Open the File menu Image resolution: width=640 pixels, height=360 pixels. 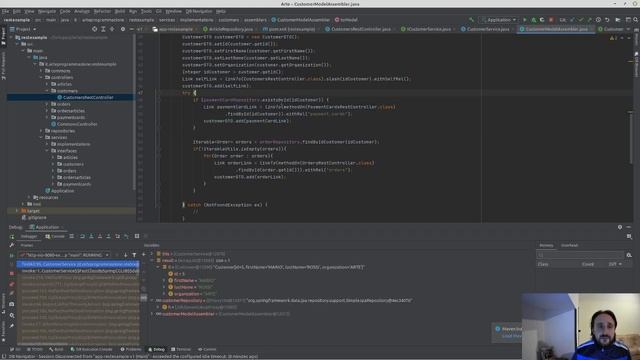tap(5, 11)
